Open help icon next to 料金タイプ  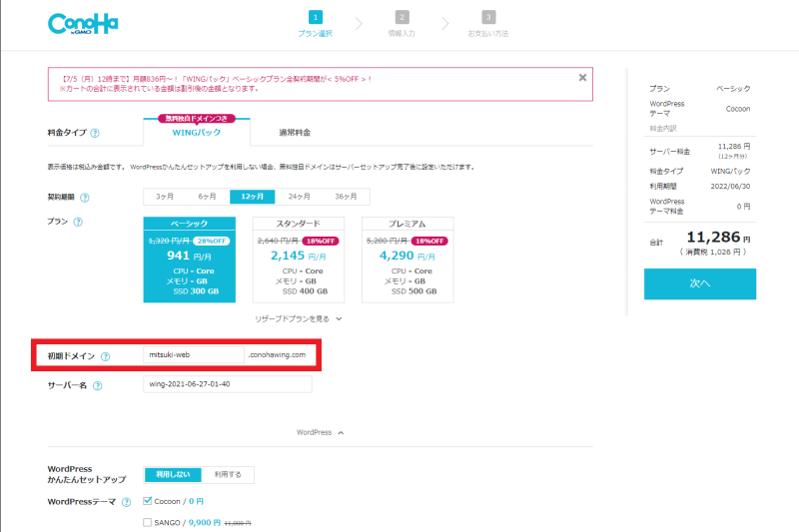[95, 133]
